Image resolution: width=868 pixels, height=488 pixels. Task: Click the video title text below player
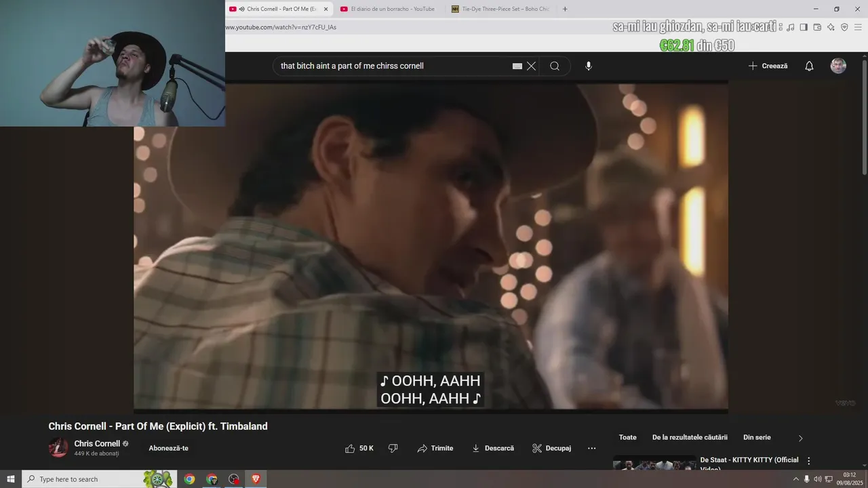[158, 426]
